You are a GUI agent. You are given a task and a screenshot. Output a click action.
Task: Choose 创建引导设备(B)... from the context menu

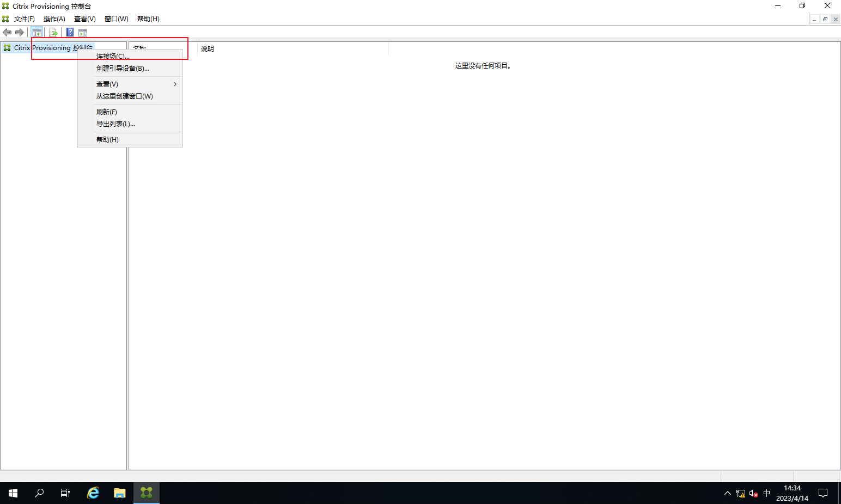tap(123, 69)
